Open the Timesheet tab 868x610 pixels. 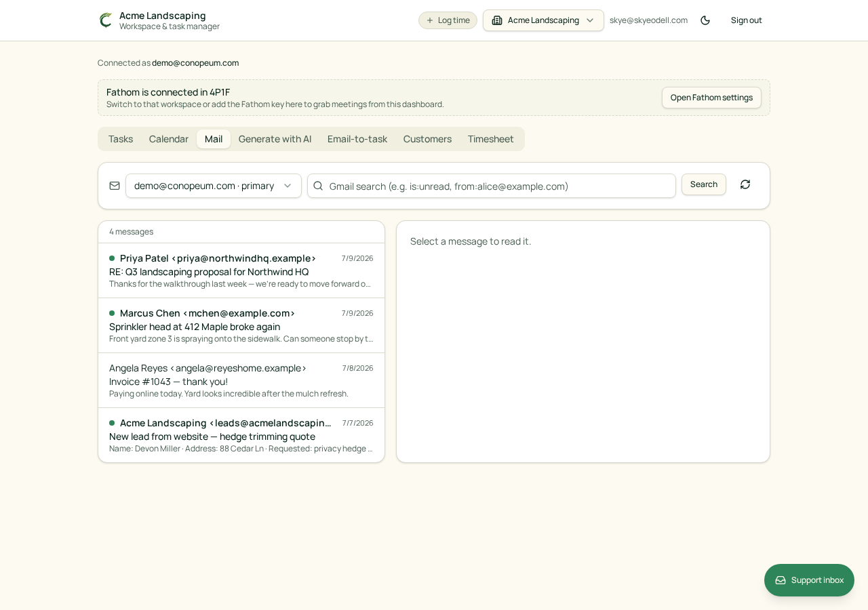coord(491,139)
